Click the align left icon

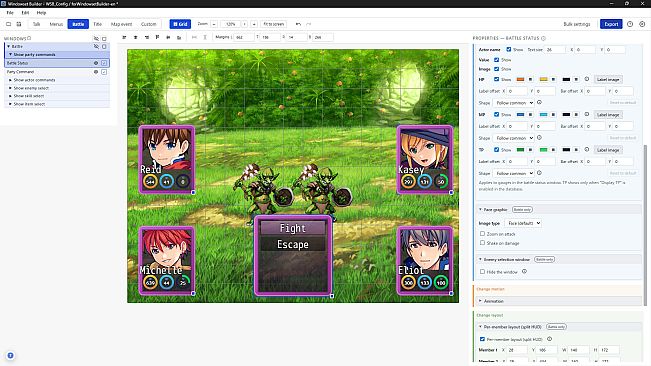pos(124,37)
